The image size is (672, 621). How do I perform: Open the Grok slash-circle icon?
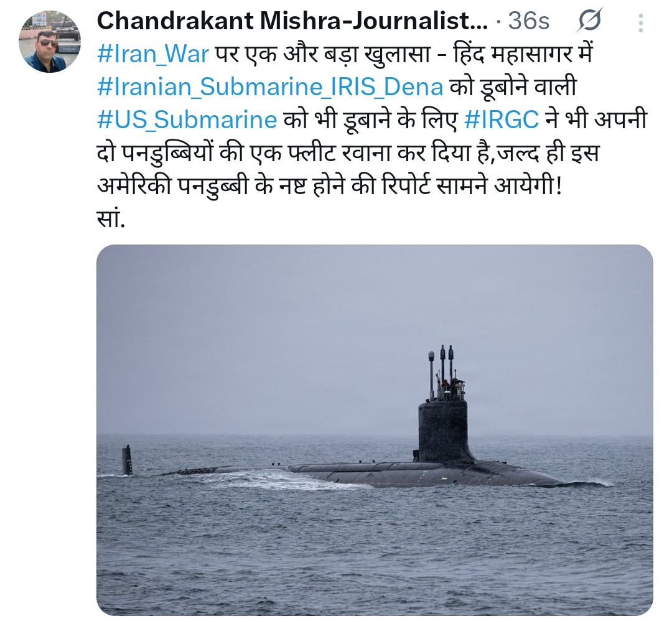[590, 20]
